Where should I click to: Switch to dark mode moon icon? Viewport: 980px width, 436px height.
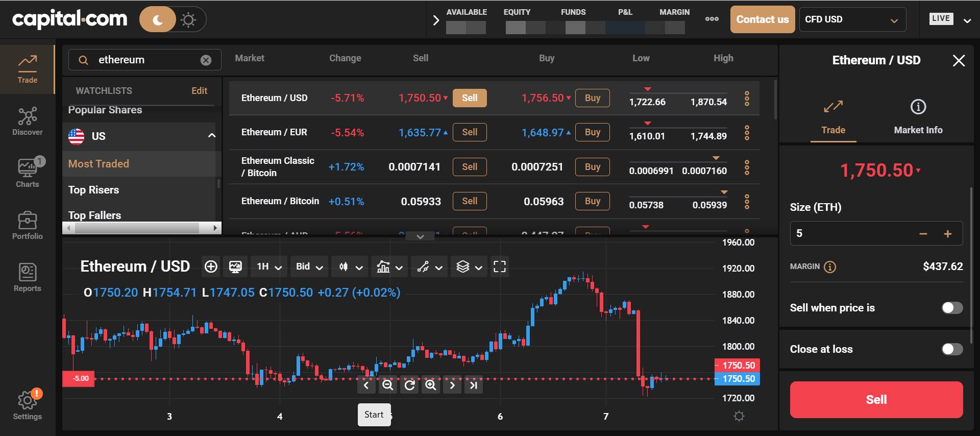pos(158,19)
